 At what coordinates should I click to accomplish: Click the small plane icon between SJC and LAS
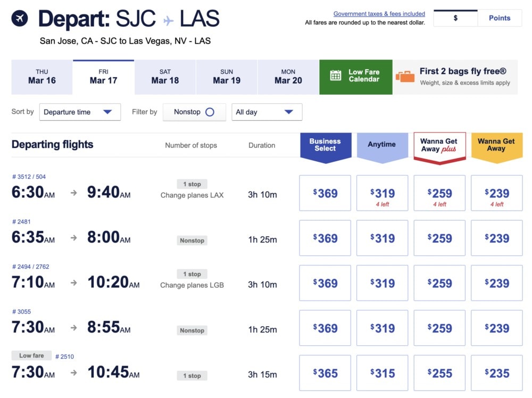pyautogui.click(x=168, y=21)
